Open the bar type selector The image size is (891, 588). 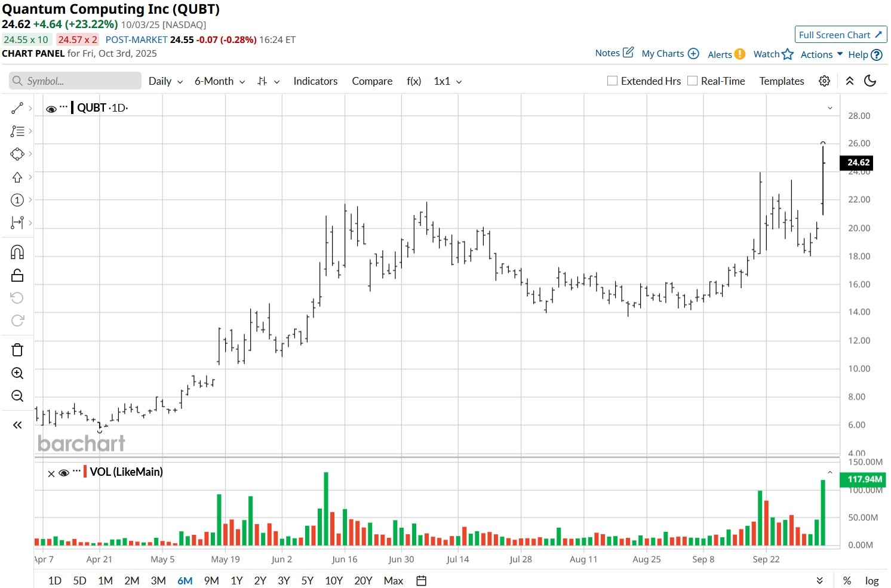pos(268,81)
